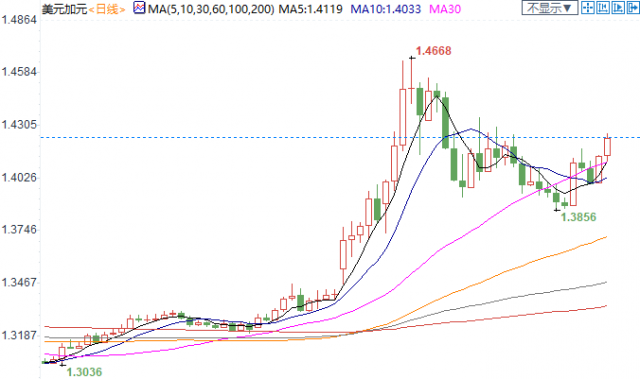Click the 1.3036 low price marker
The width and height of the screenshot is (640, 380).
(x=84, y=372)
